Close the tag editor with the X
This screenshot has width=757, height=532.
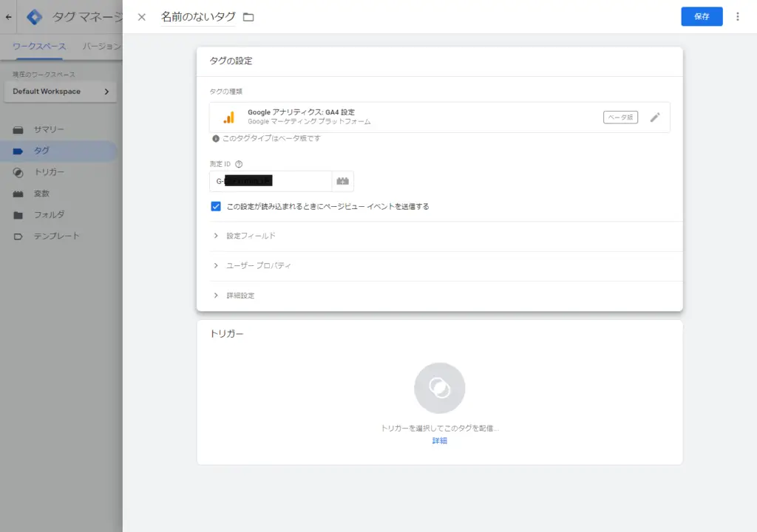141,18
